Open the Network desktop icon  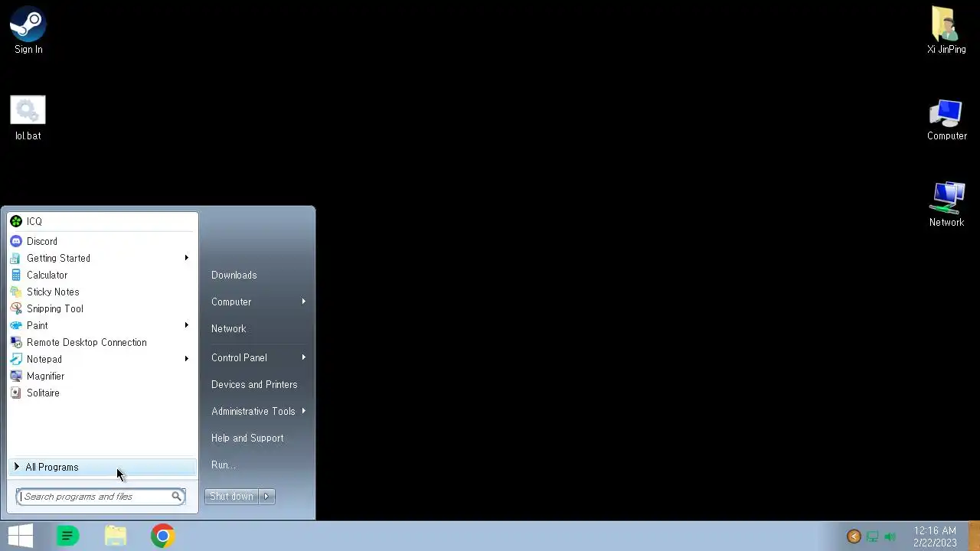click(946, 204)
